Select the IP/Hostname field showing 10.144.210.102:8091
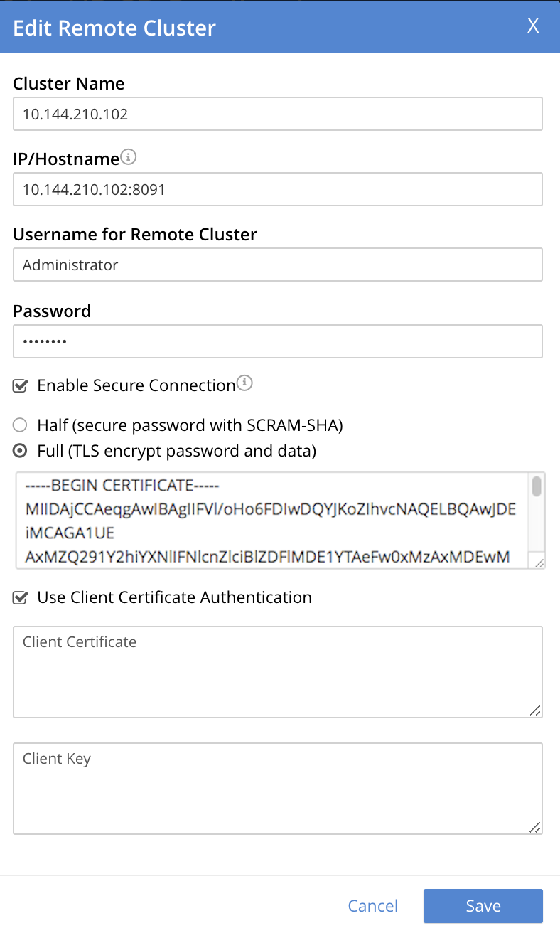560x933 pixels. point(277,189)
